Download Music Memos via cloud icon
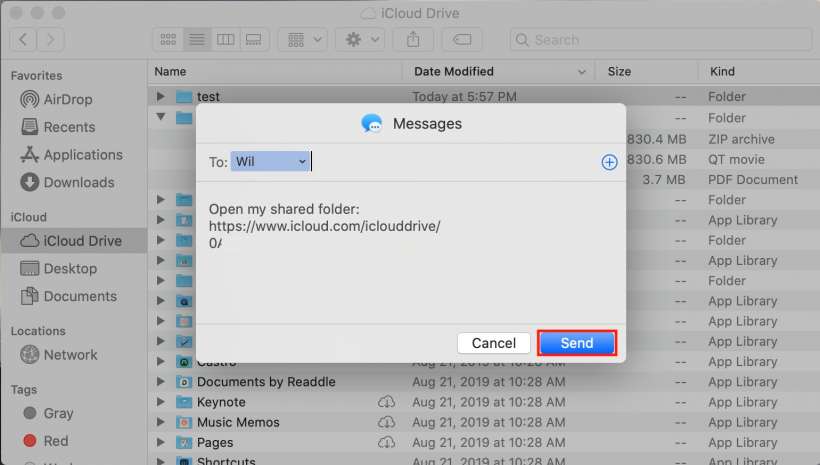Screen dimensions: 820x465 tap(386, 422)
